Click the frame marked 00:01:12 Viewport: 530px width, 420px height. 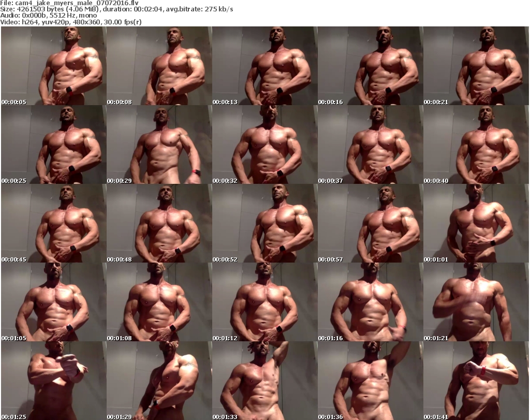pyautogui.click(x=264, y=302)
